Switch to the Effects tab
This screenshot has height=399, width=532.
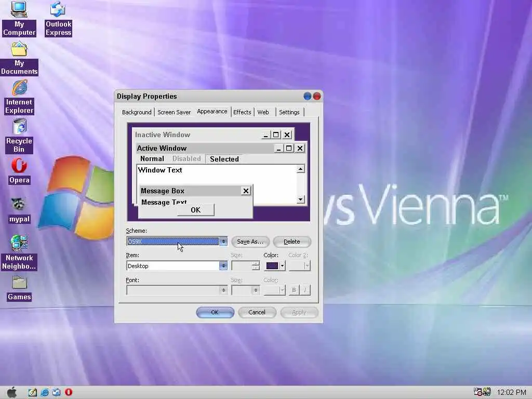tap(242, 112)
